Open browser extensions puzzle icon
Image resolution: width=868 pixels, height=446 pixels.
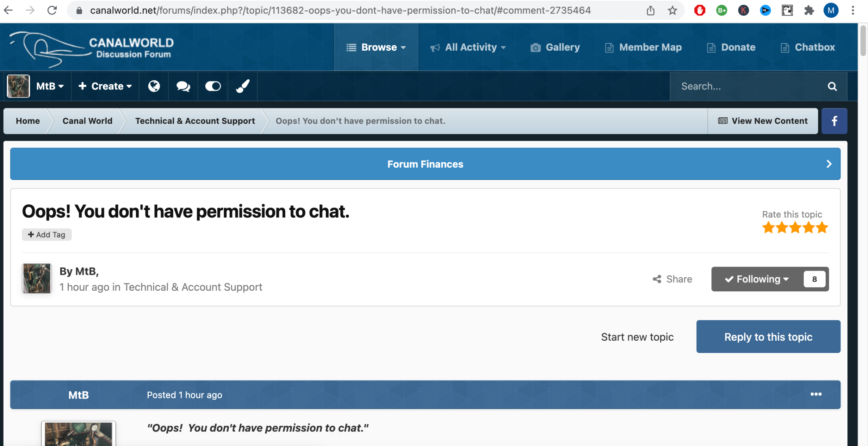[x=809, y=10]
